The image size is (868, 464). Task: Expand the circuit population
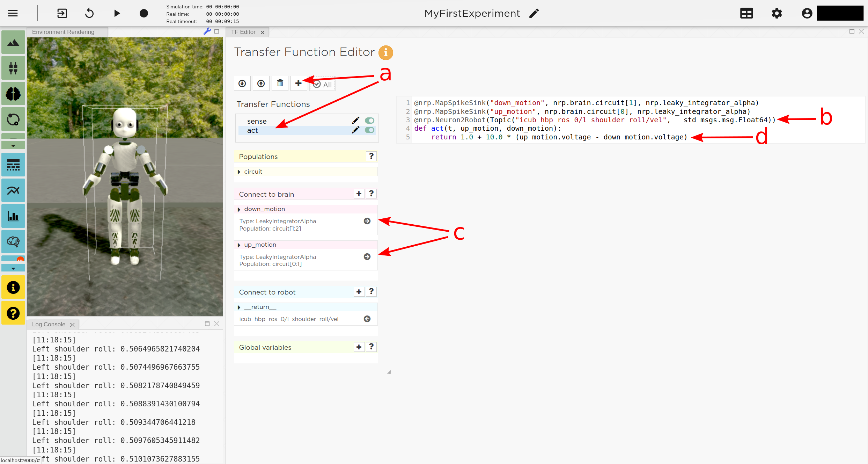(239, 172)
